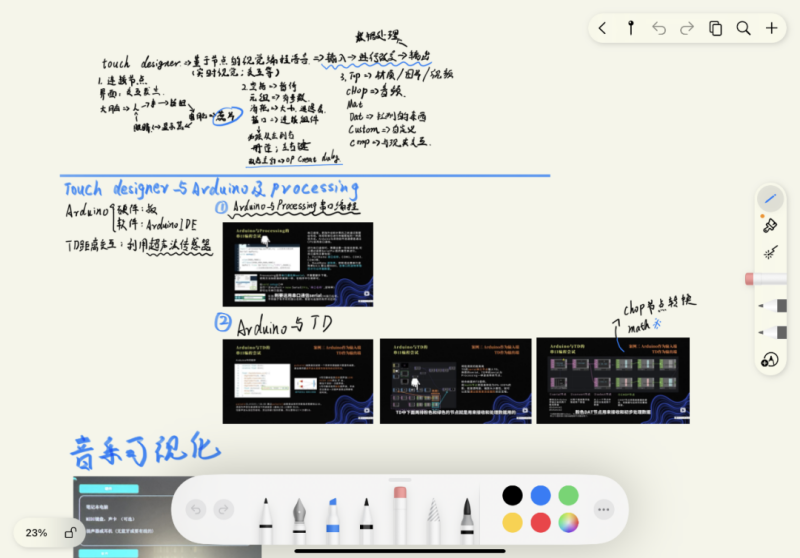This screenshot has height=558, width=800.
Task: Choose the red color swatch
Action: point(540,522)
